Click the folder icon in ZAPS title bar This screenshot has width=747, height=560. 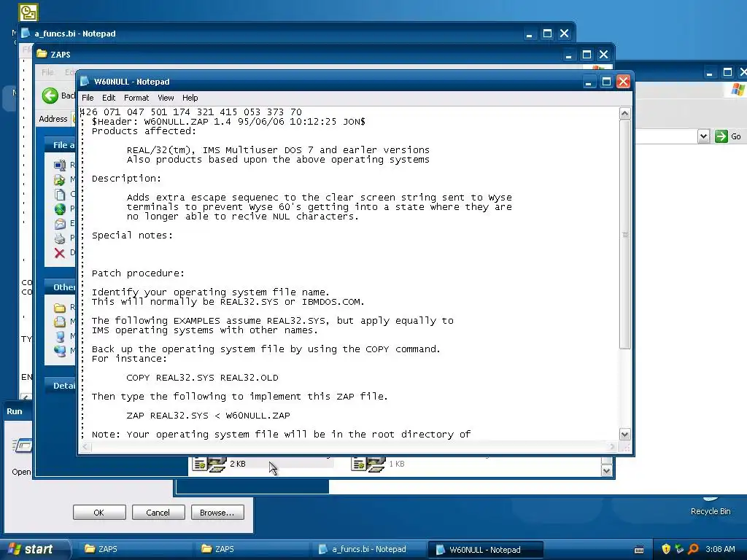click(x=42, y=54)
